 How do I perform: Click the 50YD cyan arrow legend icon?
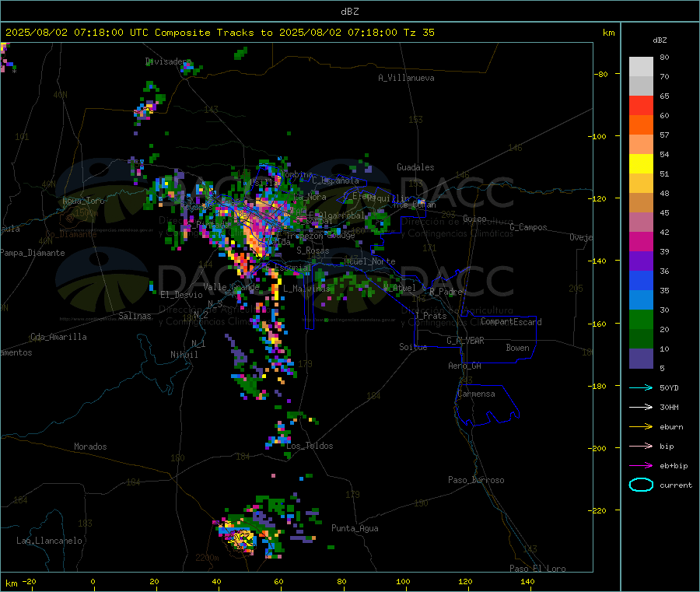(641, 387)
